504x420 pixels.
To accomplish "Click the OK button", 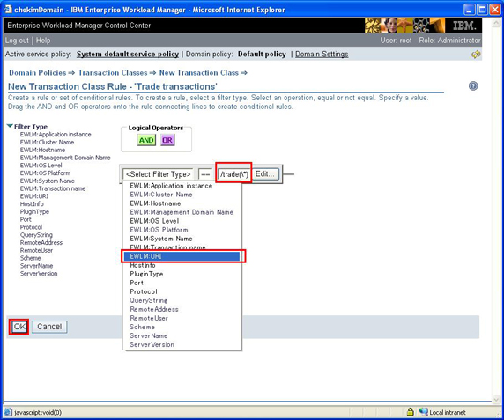I will pos(19,327).
